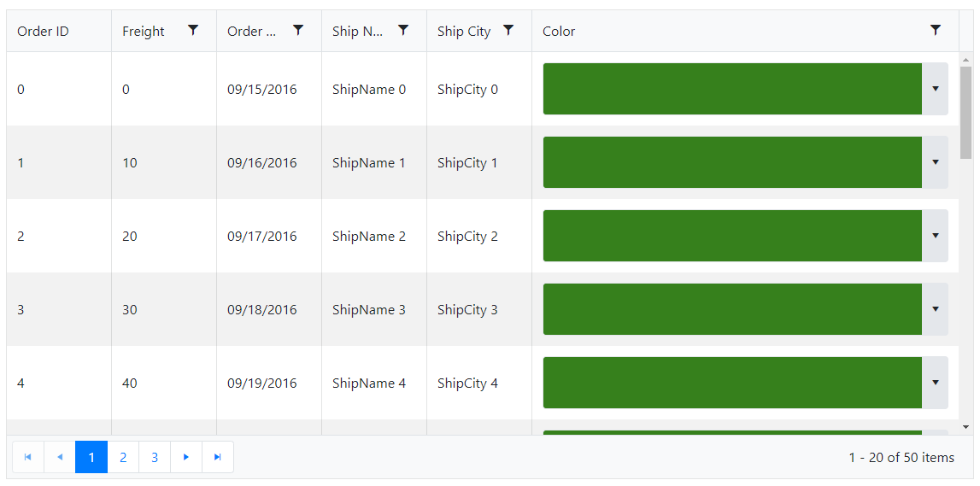Viewport: 980px width, 486px height.
Task: Click the green swatch for order 3
Action: point(732,309)
